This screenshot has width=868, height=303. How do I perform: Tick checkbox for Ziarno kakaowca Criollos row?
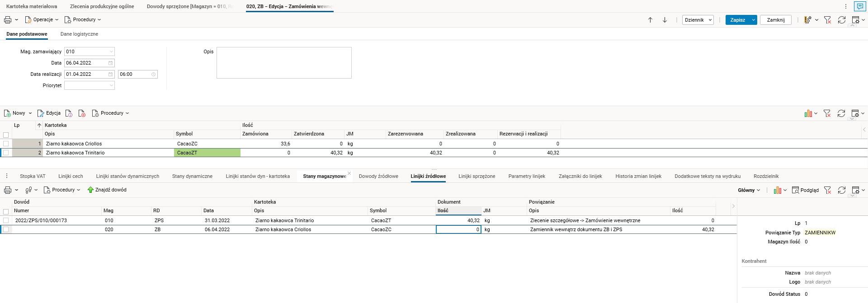click(6, 144)
